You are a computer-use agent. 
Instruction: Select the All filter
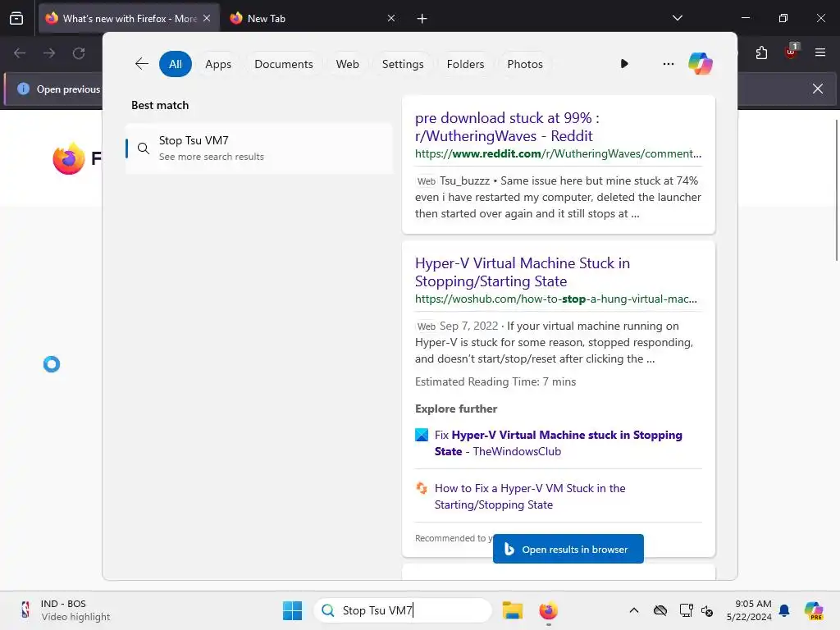pyautogui.click(x=176, y=64)
